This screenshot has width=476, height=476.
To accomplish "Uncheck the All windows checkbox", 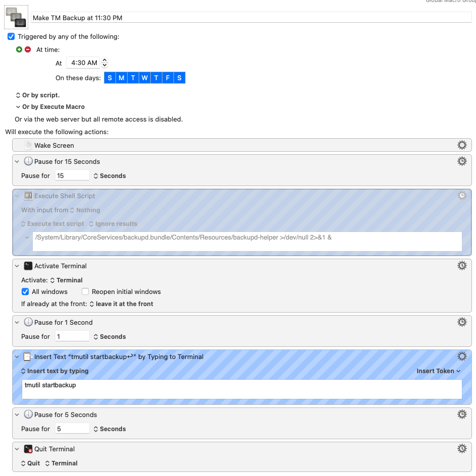I will 25,292.
